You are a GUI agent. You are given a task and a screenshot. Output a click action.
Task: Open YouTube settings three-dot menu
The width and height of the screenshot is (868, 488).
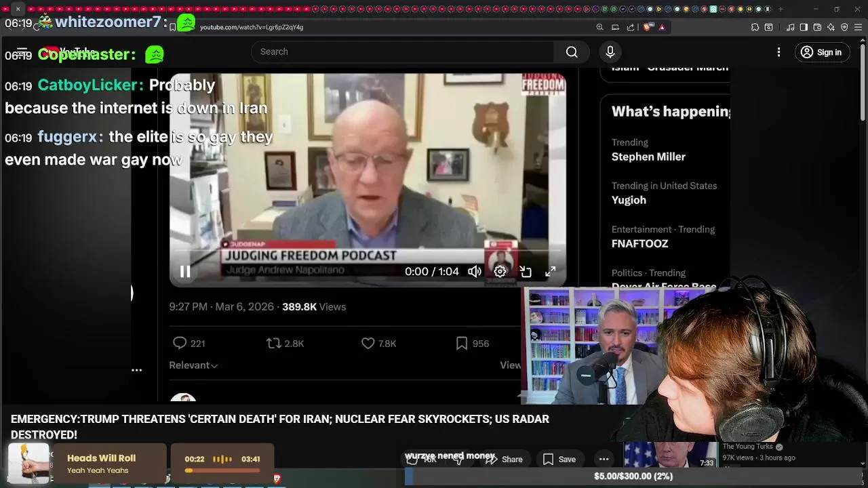pos(778,52)
